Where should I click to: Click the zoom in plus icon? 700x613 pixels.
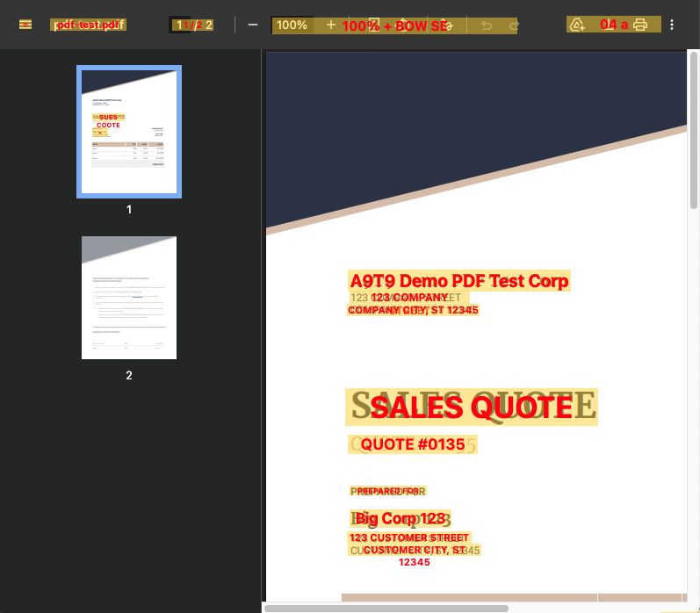331,25
